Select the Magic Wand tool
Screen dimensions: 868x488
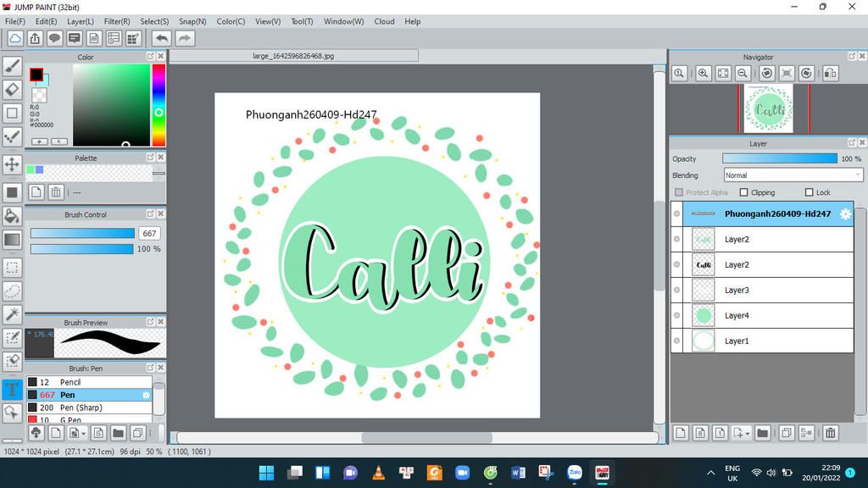[x=12, y=314]
